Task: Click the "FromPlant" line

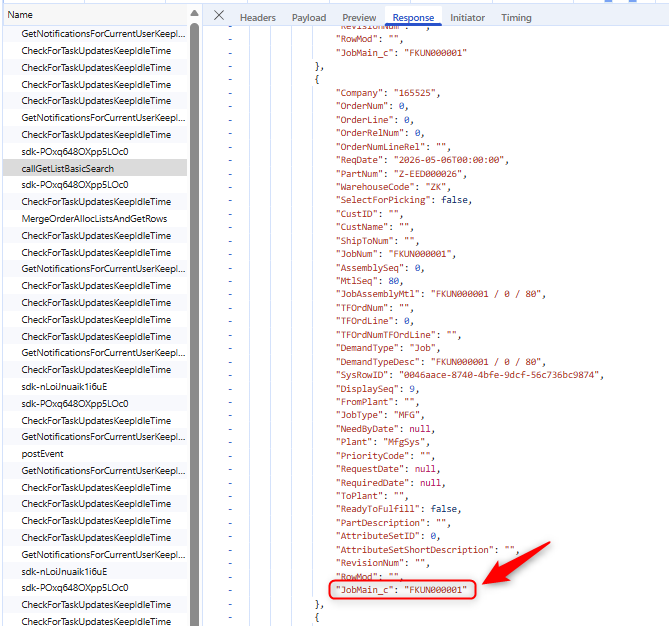Action: [x=377, y=402]
